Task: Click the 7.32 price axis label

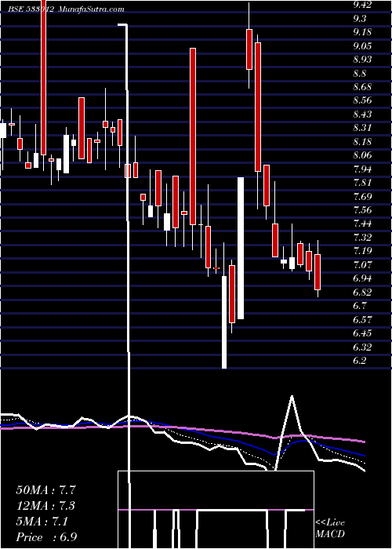Action: 362,237
